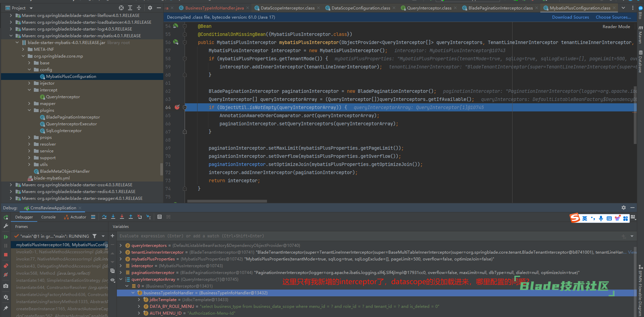This screenshot has width=644, height=317.
Task: Expand queryInterceptors variable node
Action: [x=121, y=245]
